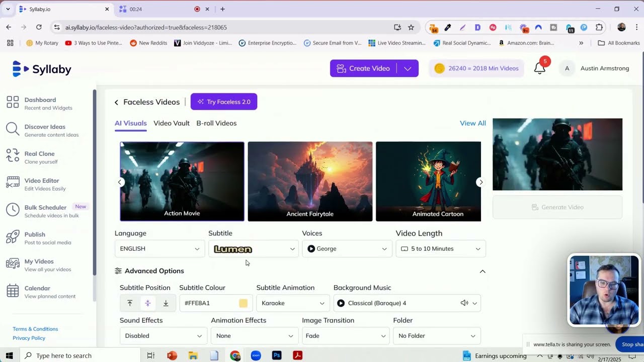This screenshot has height=362, width=644.
Task: Click the Try Faceless 2.0 button
Action: (x=224, y=102)
